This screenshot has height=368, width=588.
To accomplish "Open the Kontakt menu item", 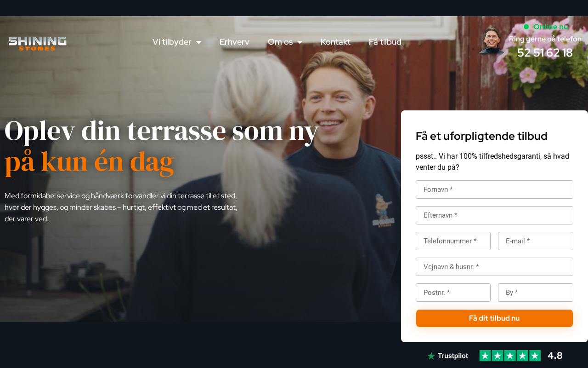I will [335, 42].
